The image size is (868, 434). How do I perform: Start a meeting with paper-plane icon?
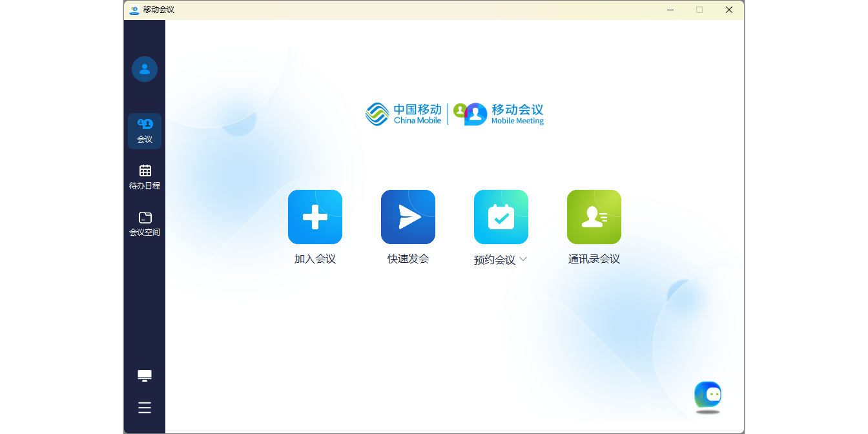coord(408,217)
